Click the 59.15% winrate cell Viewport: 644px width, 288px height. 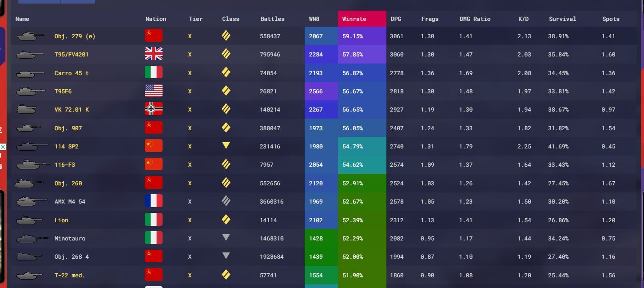362,36
